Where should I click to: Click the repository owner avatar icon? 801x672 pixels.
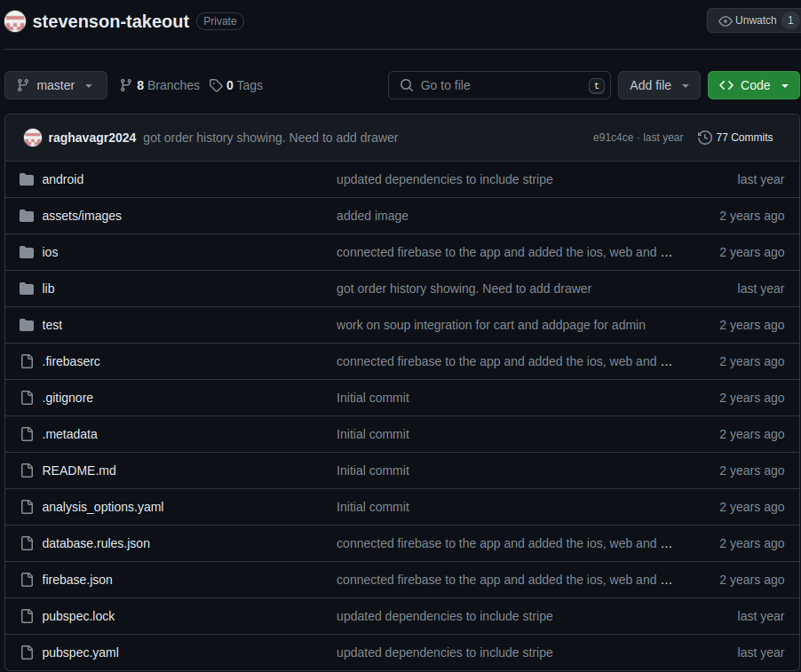[x=15, y=21]
